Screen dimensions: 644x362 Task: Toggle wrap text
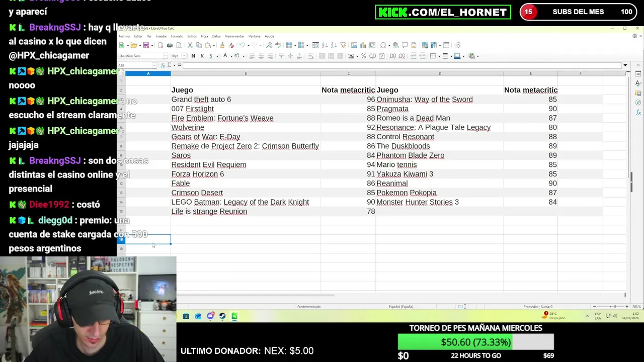coord(311,56)
